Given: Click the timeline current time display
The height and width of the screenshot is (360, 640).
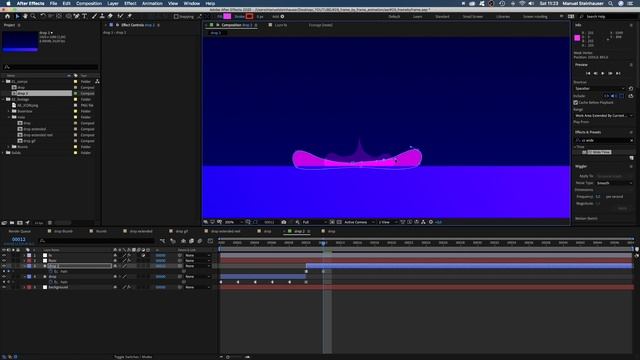Looking at the screenshot, I should 19,240.
